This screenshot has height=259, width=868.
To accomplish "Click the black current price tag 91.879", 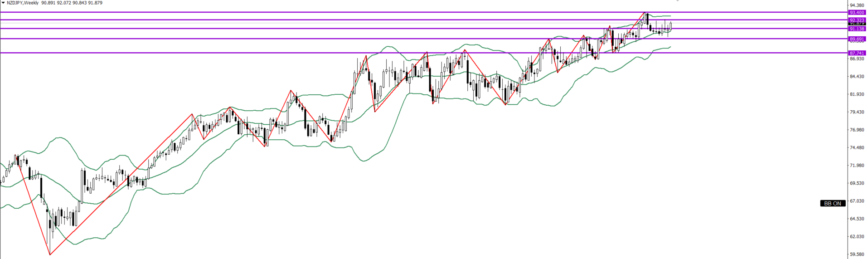I will click(x=857, y=24).
